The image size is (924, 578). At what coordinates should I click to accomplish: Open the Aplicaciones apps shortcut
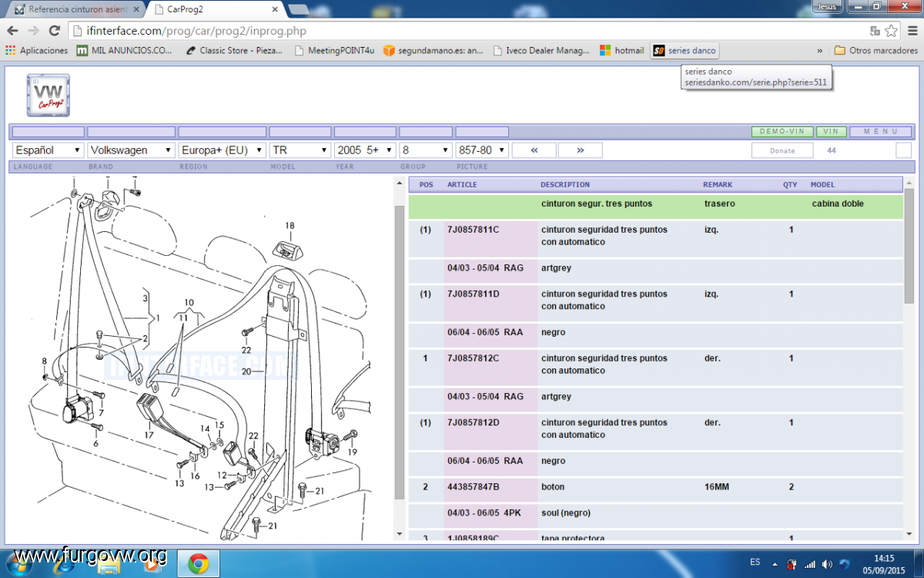37,50
